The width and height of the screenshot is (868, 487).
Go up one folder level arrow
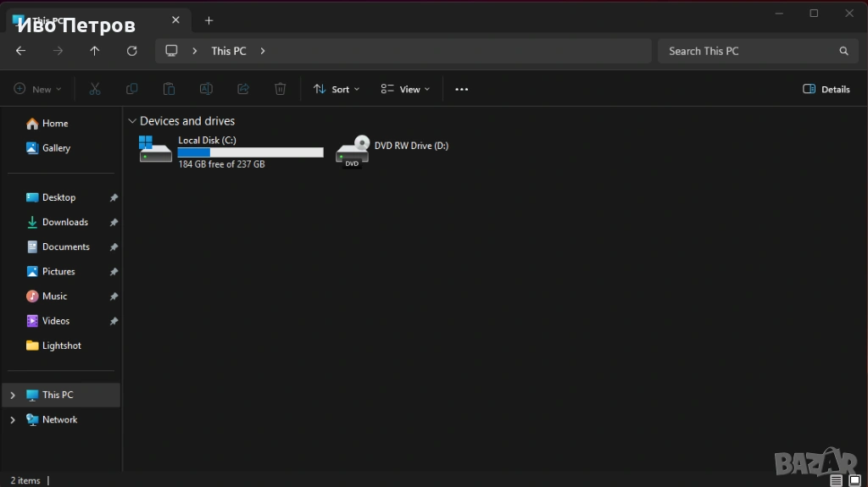[x=94, y=51]
